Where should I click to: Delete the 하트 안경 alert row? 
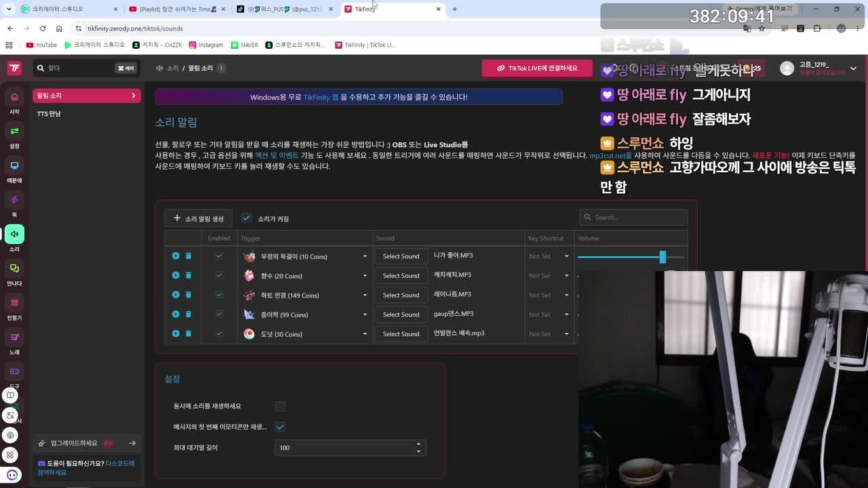[189, 295]
